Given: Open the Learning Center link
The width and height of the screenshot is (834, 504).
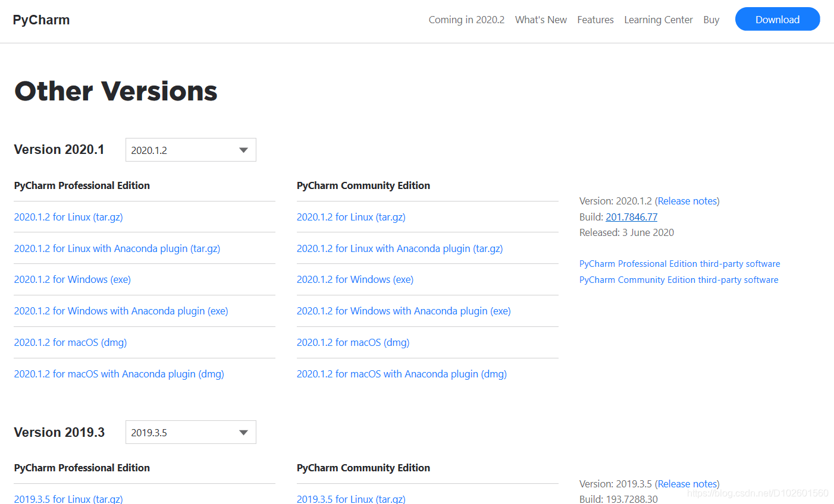Looking at the screenshot, I should click(x=659, y=20).
